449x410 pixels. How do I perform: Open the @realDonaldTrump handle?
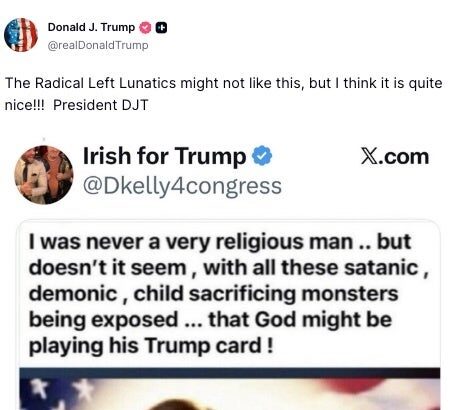tap(98, 45)
